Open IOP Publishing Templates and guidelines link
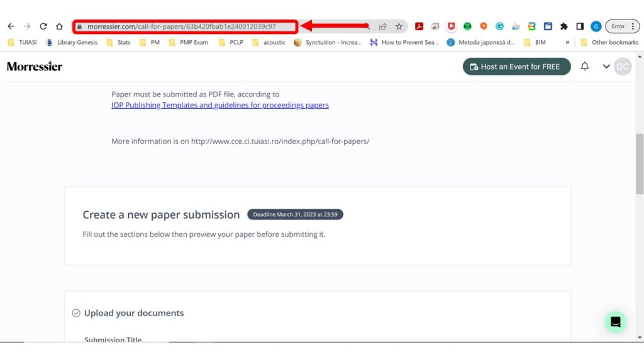The height and width of the screenshot is (362, 644). pyautogui.click(x=220, y=105)
